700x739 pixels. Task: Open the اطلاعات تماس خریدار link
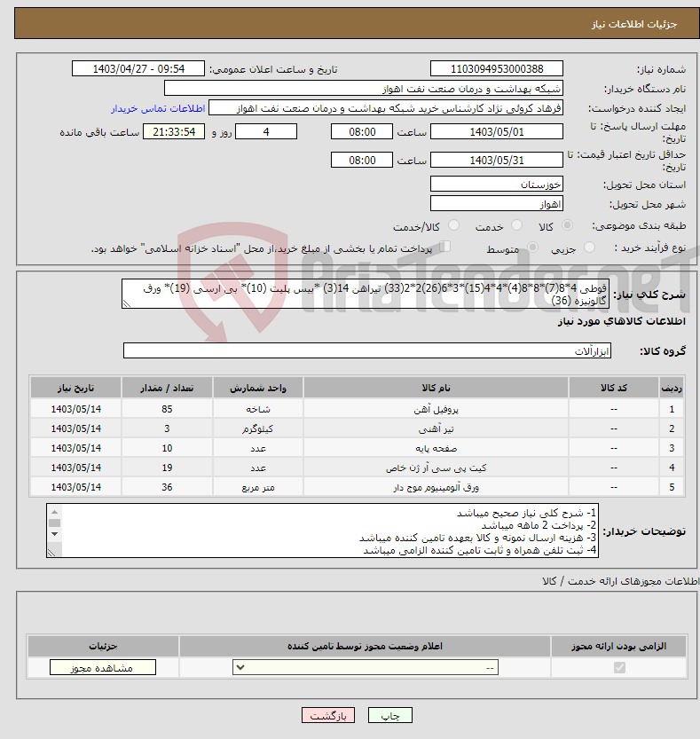[x=158, y=108]
